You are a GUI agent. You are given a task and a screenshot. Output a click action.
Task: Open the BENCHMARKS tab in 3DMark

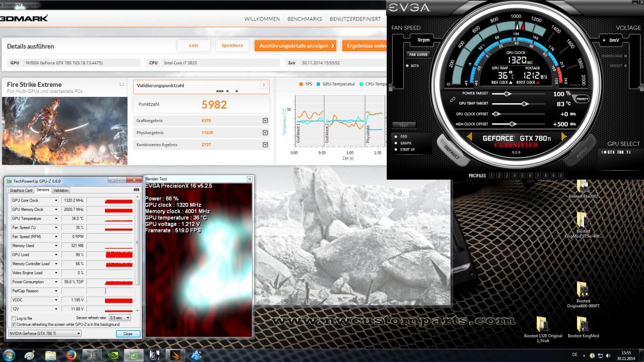[305, 19]
